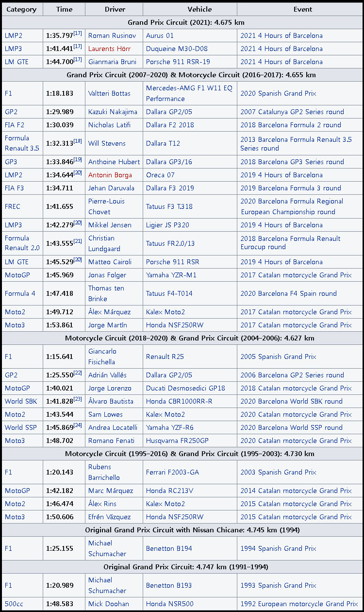
Task: Open the Roman Rusinov driver link
Action: (x=113, y=35)
